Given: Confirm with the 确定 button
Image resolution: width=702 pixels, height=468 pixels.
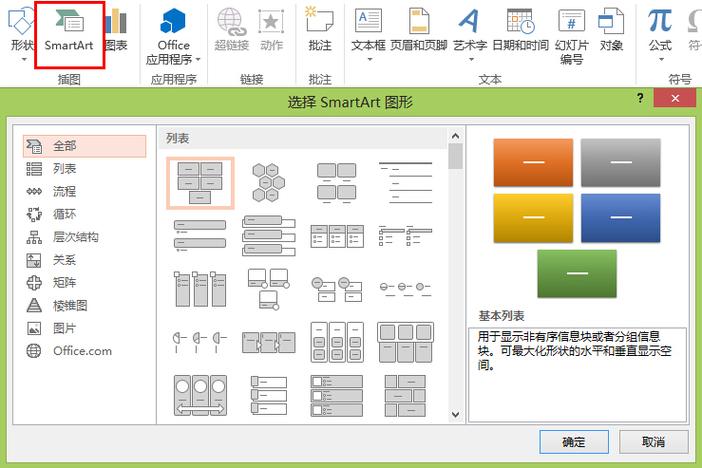Looking at the screenshot, I should [x=574, y=442].
